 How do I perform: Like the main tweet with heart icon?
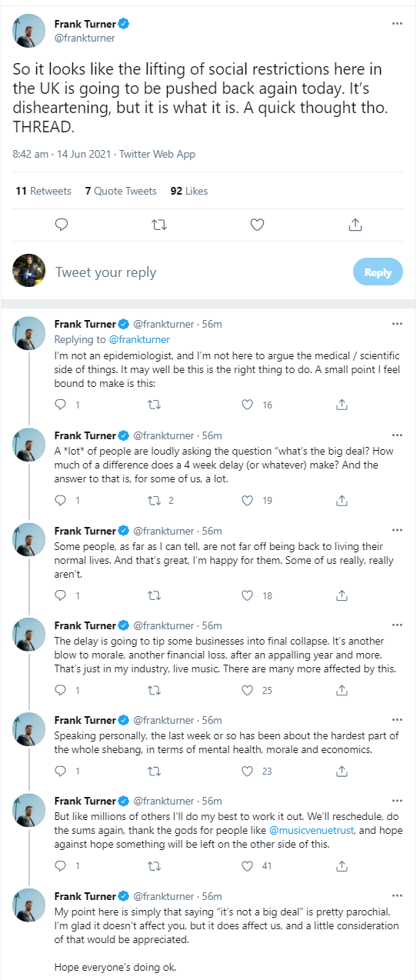(x=258, y=225)
